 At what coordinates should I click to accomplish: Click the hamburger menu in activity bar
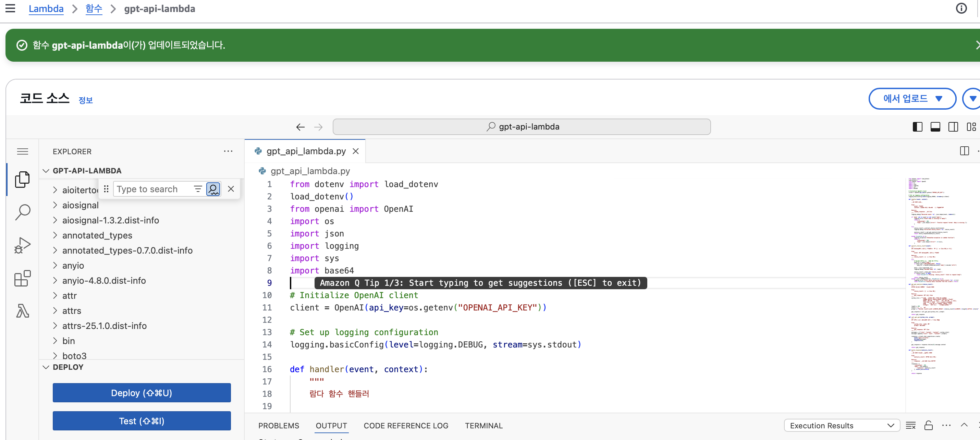[23, 151]
